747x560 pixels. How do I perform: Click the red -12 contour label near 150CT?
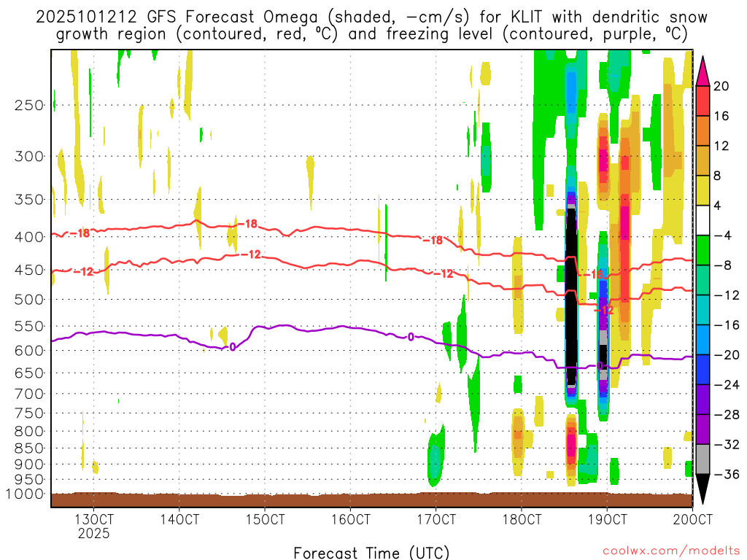click(251, 254)
